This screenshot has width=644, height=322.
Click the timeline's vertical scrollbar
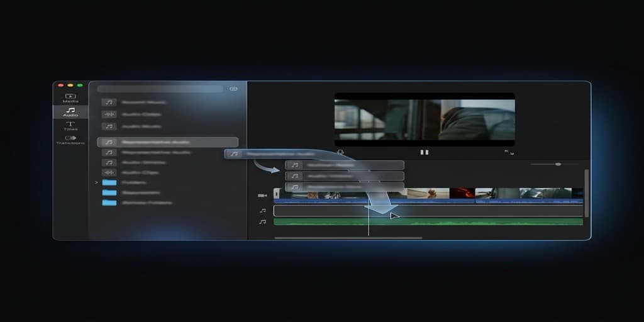pyautogui.click(x=587, y=193)
